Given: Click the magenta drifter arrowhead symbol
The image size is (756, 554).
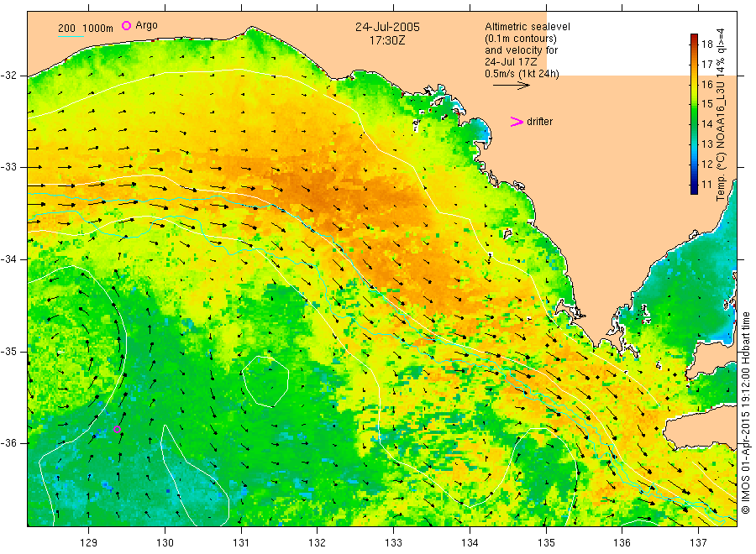Looking at the screenshot, I should click(x=517, y=122).
